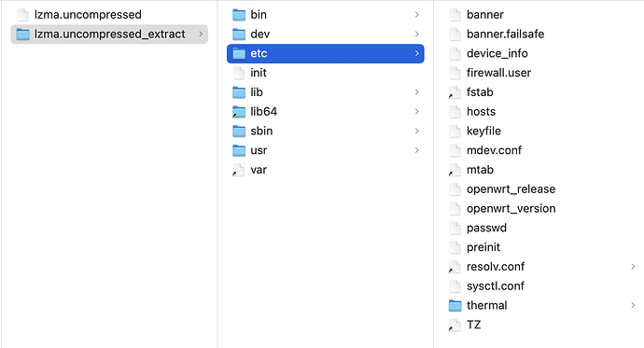Click the sbin folder icon
The height and width of the screenshot is (348, 644).
point(239,131)
